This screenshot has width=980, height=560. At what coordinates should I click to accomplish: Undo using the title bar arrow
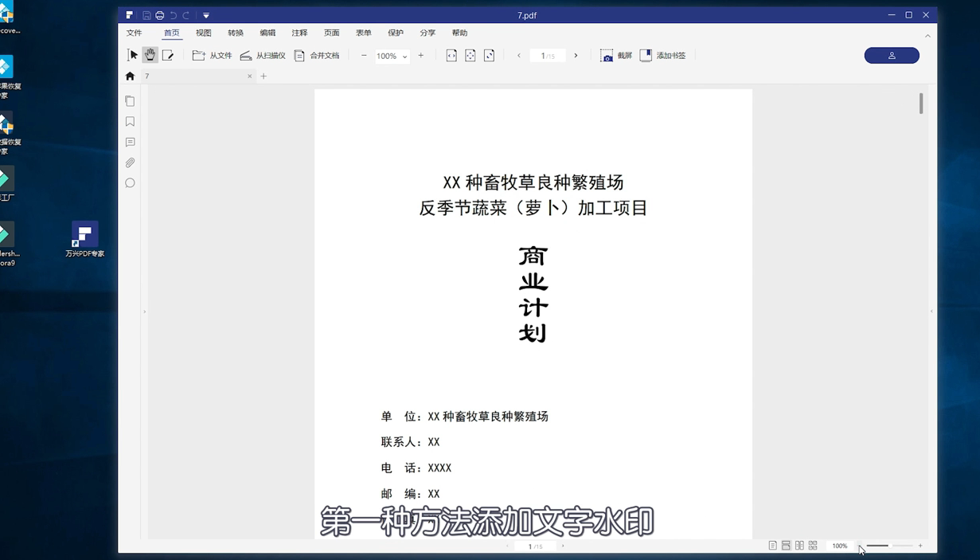173,15
